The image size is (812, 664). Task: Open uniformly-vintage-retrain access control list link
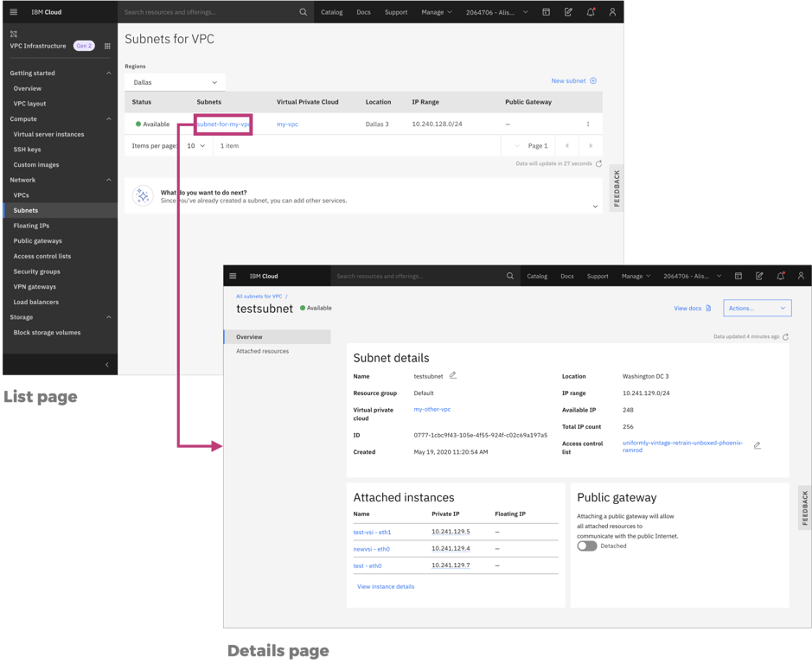click(683, 446)
